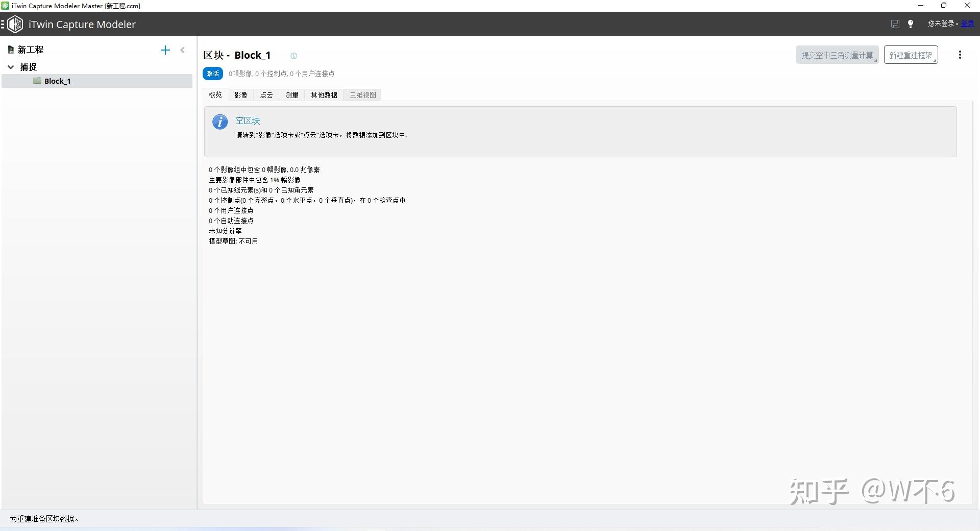Open the block info circle icon
The height and width of the screenshot is (531, 980).
click(293, 56)
